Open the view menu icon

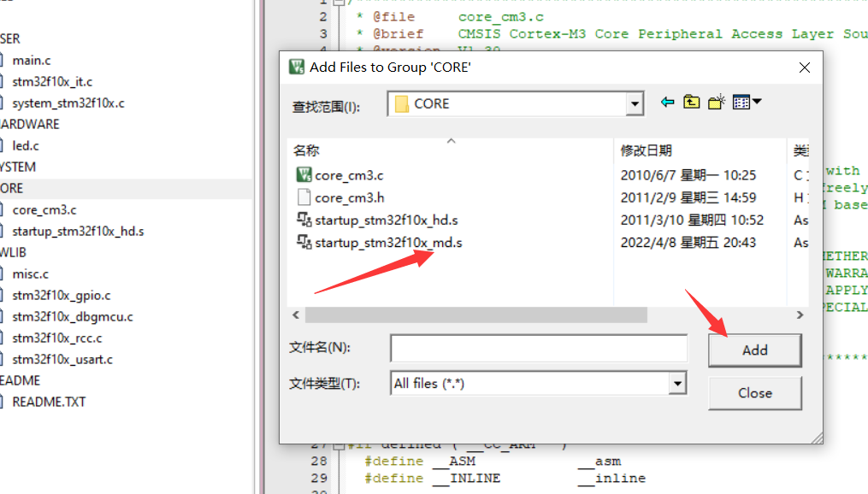[747, 103]
